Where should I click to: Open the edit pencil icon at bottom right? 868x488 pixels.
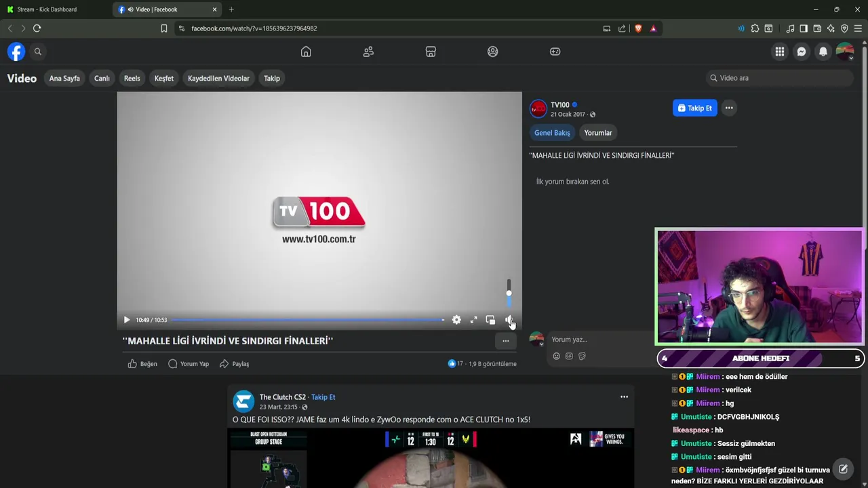[x=843, y=469]
